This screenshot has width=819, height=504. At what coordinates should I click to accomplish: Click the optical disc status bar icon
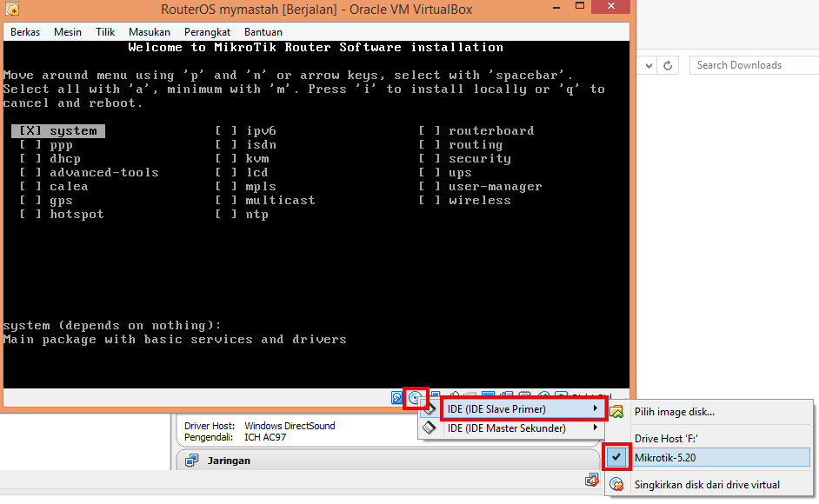pyautogui.click(x=415, y=398)
